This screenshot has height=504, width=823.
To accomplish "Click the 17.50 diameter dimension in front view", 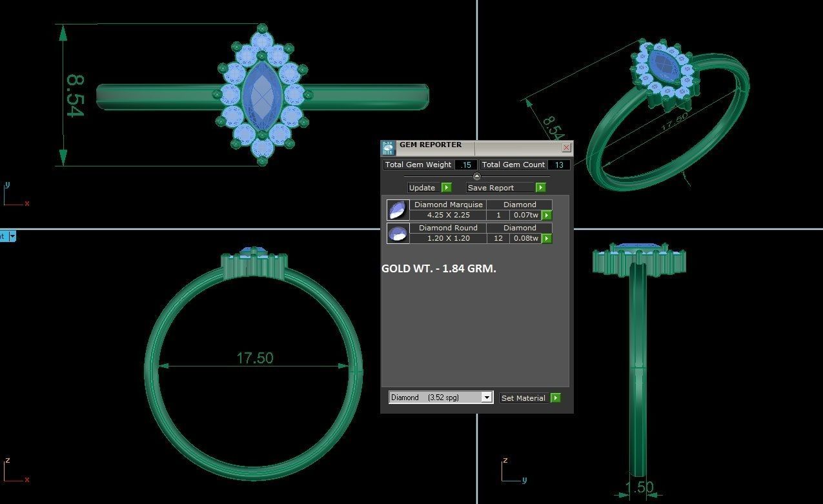I will (x=255, y=358).
